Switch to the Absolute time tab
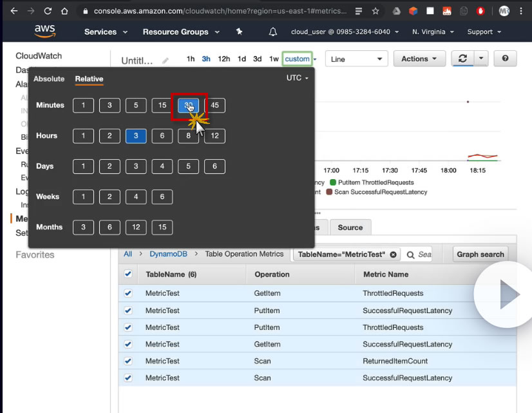 [x=49, y=79]
